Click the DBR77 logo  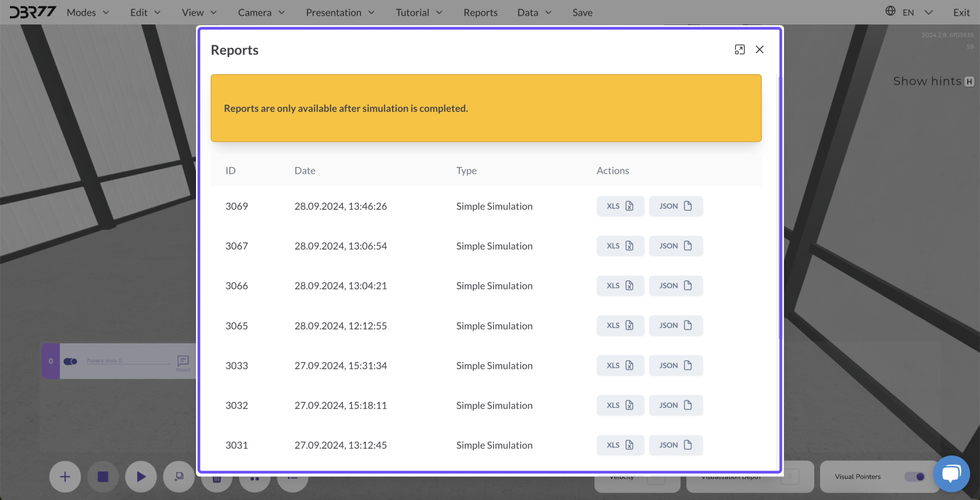click(x=33, y=12)
